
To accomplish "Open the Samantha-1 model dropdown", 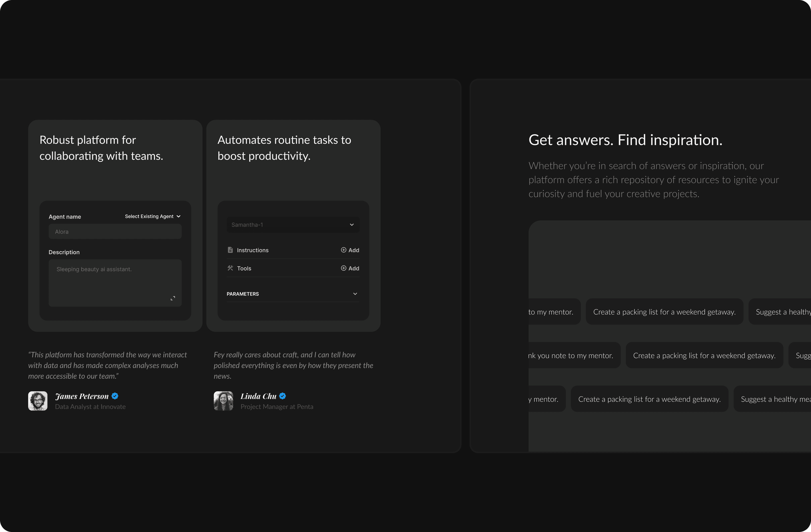I will [x=293, y=225].
